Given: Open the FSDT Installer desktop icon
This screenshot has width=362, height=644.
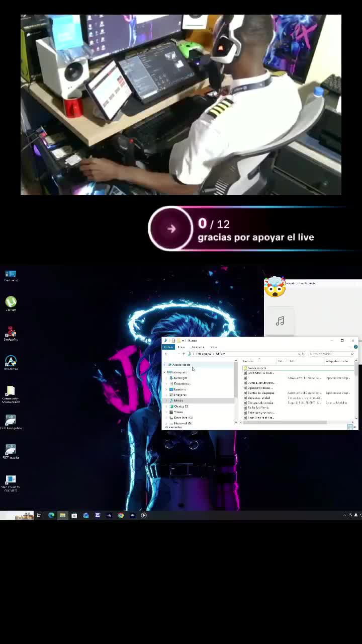Looking at the screenshot, I should 11,451.
